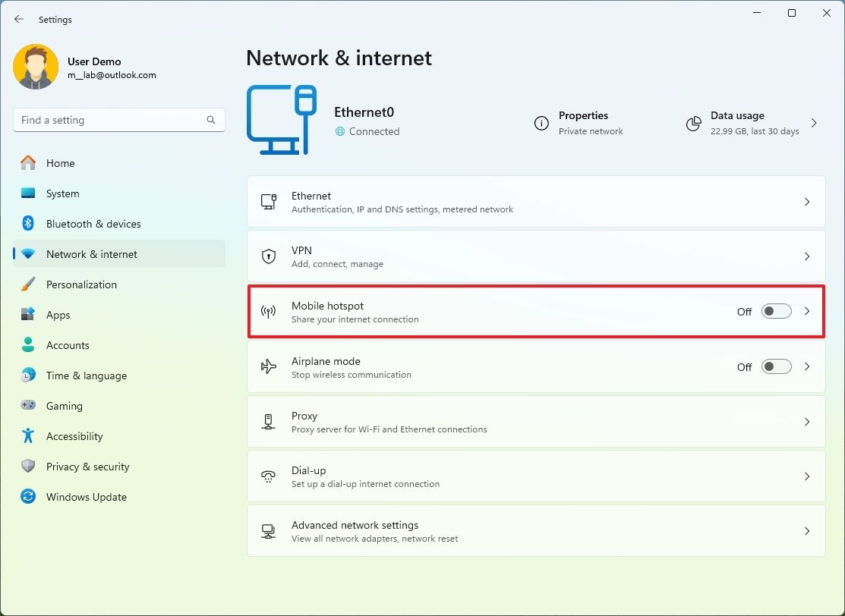Click the Mobile hotspot antenna icon
Image resolution: width=845 pixels, height=616 pixels.
coord(268,311)
